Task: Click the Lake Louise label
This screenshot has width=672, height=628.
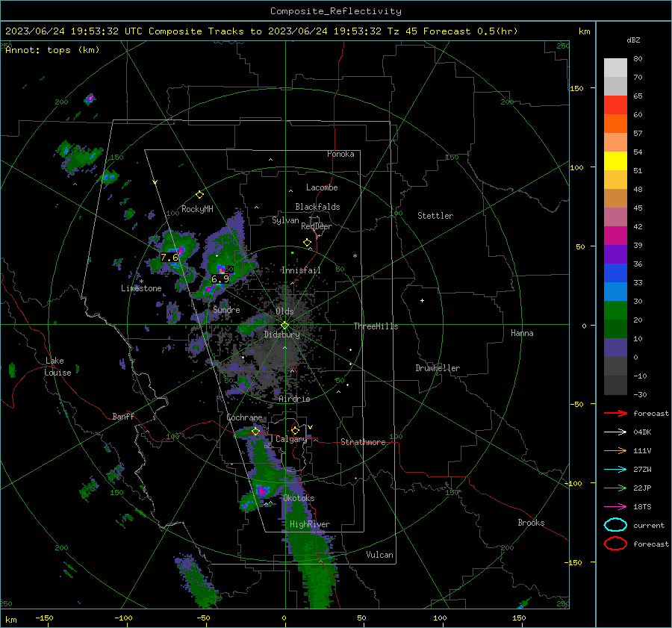Action: 57,367
